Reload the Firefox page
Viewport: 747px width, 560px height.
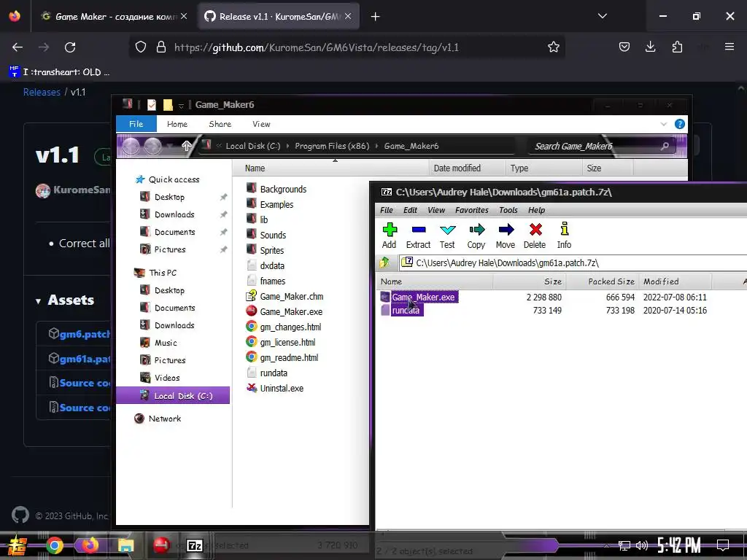pos(70,47)
